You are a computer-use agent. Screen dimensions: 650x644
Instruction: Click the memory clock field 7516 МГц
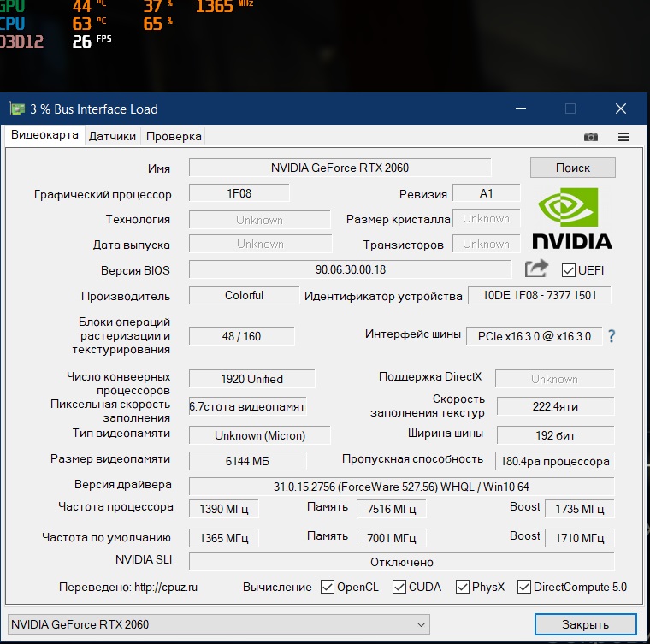[392, 509]
